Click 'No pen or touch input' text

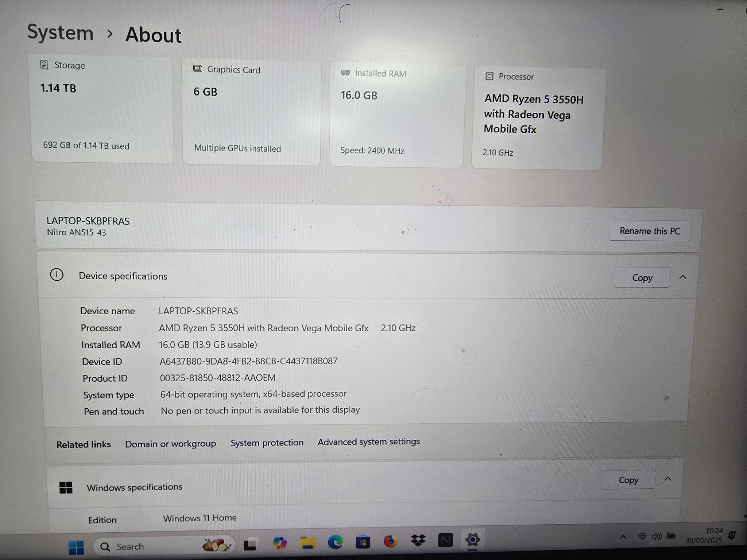[260, 410]
